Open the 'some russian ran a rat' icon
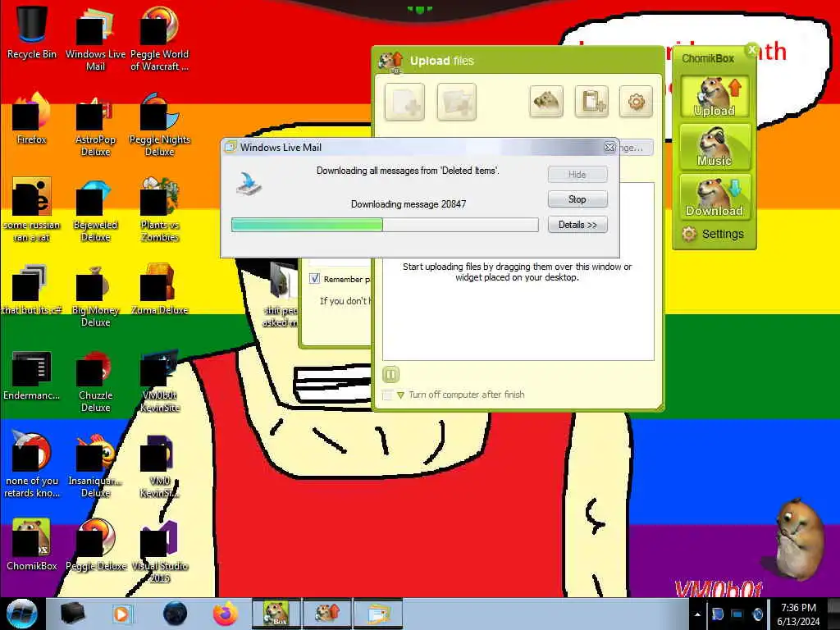Viewport: 840px width, 630px height. click(32, 210)
